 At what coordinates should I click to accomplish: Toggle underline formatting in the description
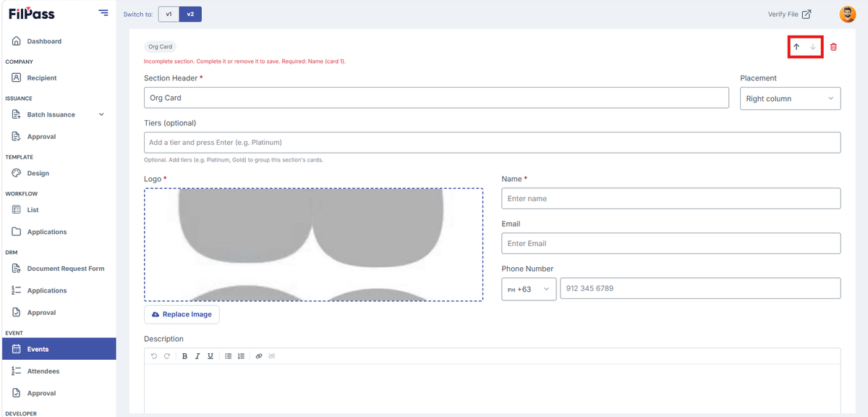click(210, 356)
